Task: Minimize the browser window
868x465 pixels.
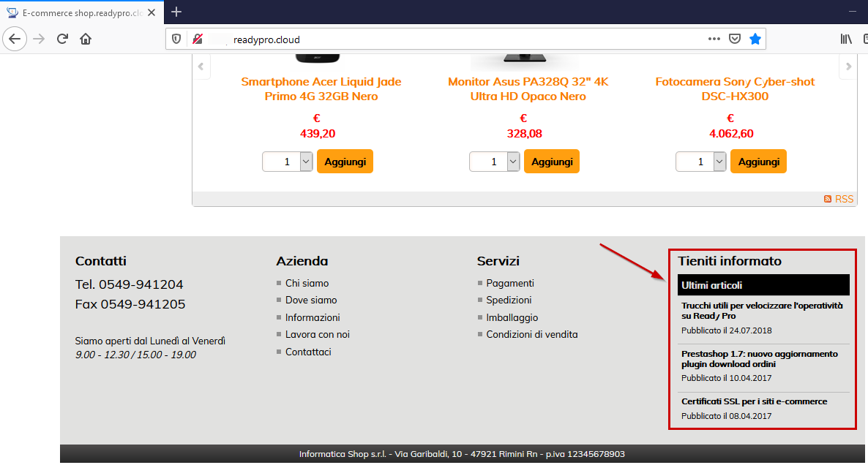Action: pos(853,12)
